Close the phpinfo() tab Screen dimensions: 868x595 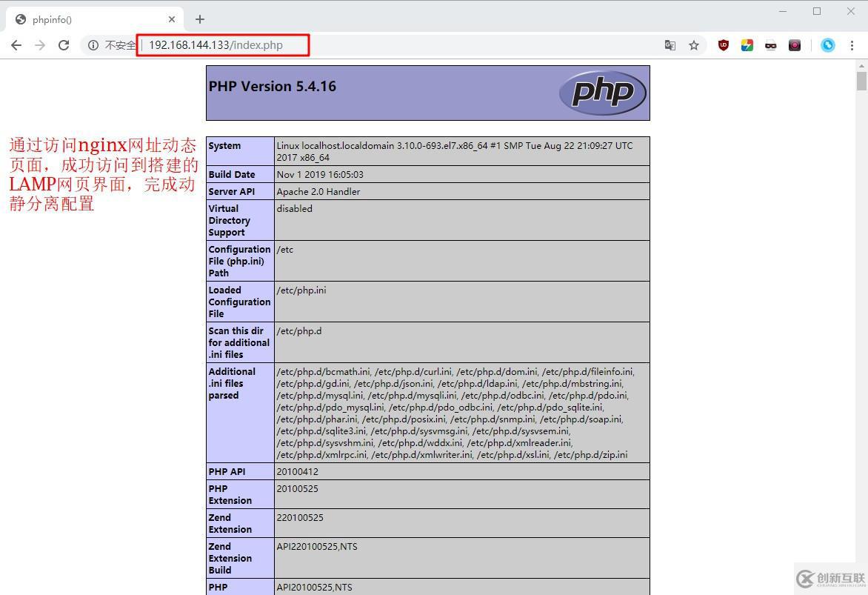(x=172, y=19)
